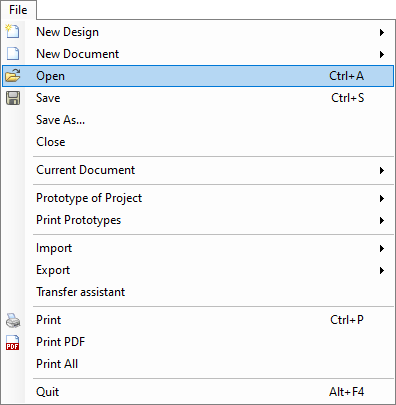Expand the Prototype of Project submenu arrow
Screen dimensions: 396x405
pyautogui.click(x=382, y=198)
